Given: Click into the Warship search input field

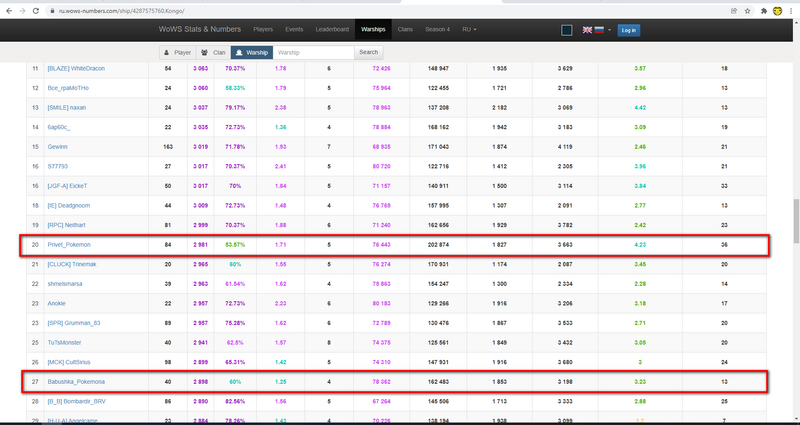Looking at the screenshot, I should pyautogui.click(x=313, y=52).
